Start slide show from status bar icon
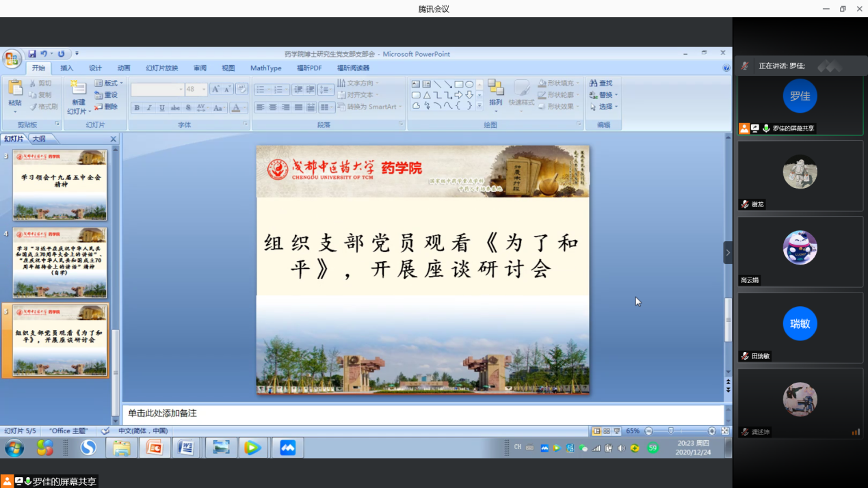 point(617,431)
